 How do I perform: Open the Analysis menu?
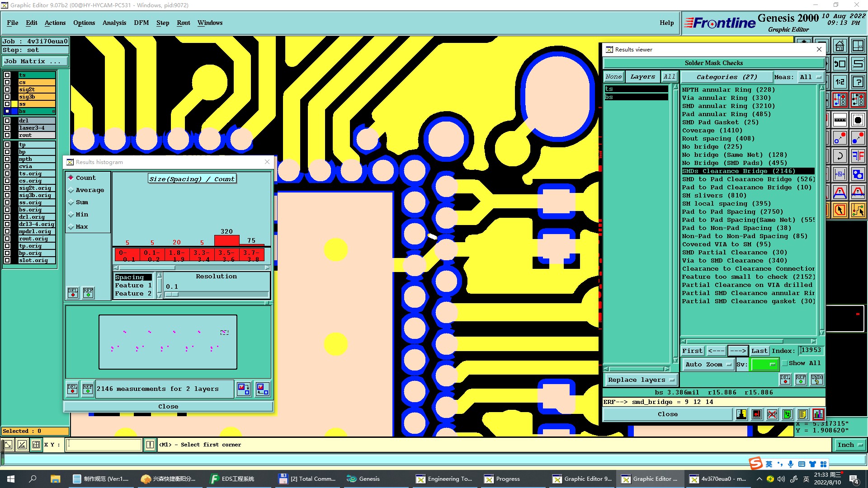pyautogui.click(x=114, y=23)
